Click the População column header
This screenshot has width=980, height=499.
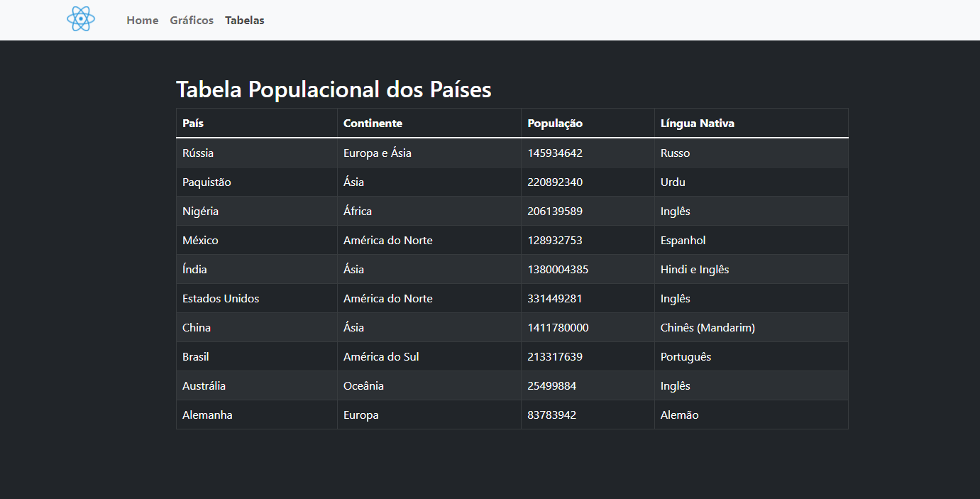(x=555, y=123)
